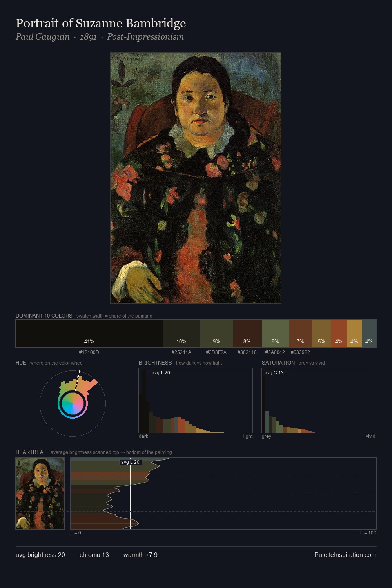The width and height of the screenshot is (392, 588).
Task: Click the '#382116' hex code label
Action: click(x=247, y=352)
